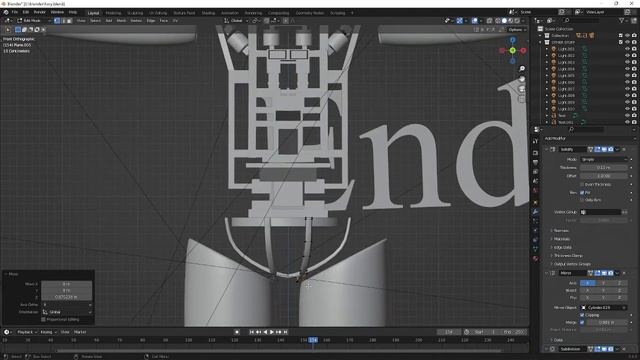Open the Material properties tab icon
The image size is (640, 360).
pyautogui.click(x=536, y=258)
